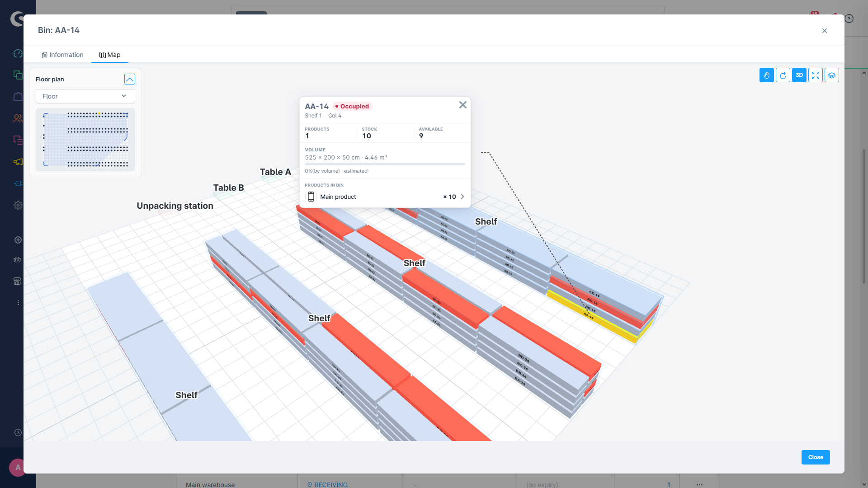Open the row actions dots in background table
Viewport: 868px width, 488px height.
[x=699, y=484]
